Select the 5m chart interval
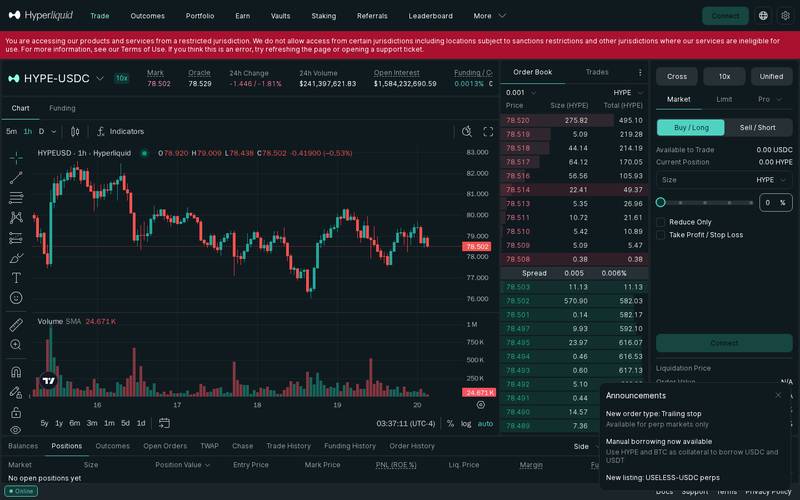 (11, 132)
